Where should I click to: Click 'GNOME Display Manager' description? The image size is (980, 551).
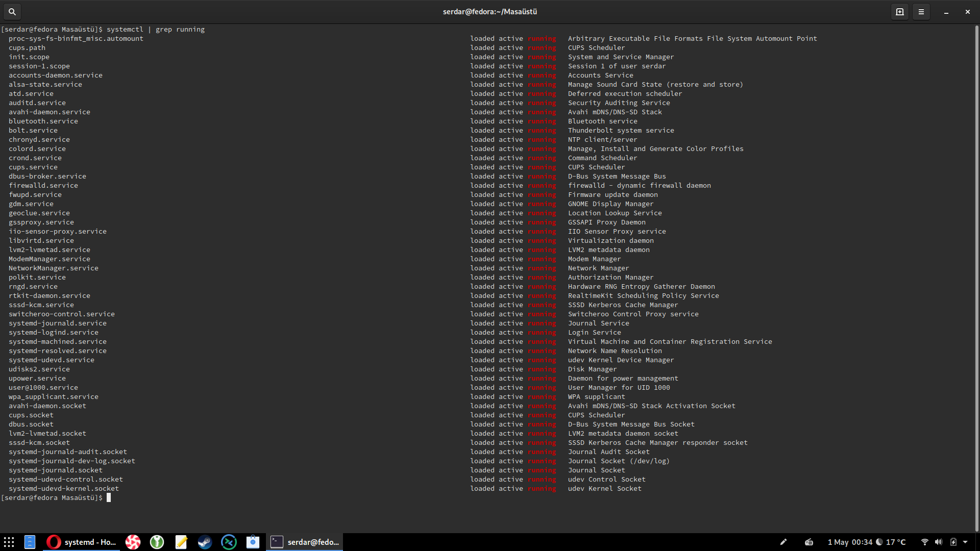pos(611,204)
